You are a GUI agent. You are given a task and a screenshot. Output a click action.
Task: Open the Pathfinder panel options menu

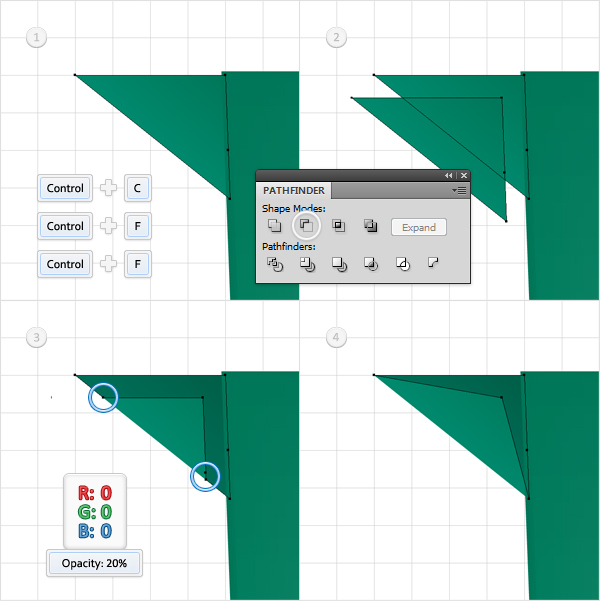tap(459, 190)
